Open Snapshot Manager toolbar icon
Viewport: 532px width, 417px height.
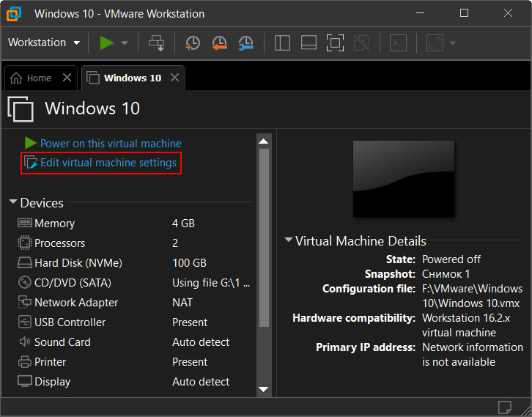click(245, 43)
